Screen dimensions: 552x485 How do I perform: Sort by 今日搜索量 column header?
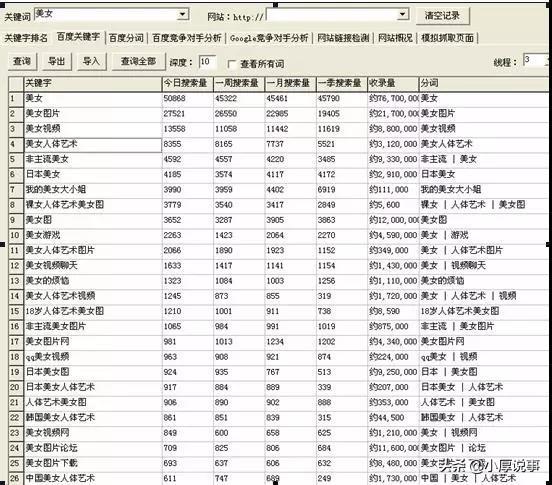coord(187,84)
